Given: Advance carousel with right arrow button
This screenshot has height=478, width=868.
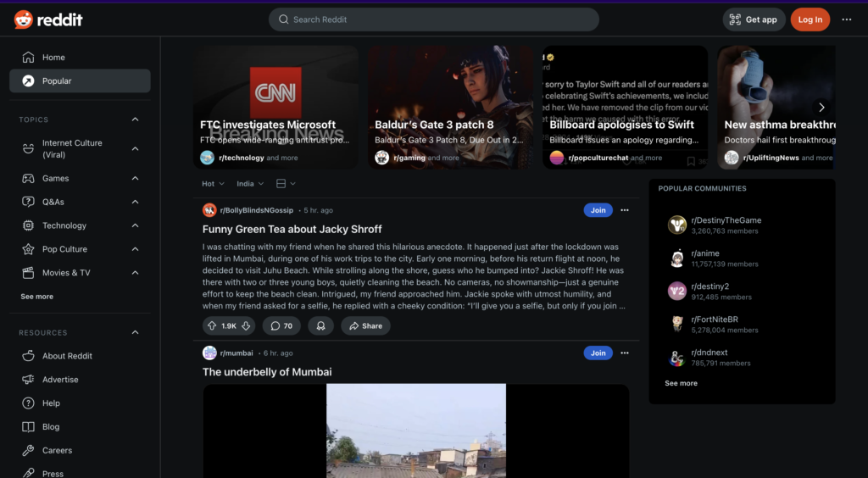Looking at the screenshot, I should [821, 108].
